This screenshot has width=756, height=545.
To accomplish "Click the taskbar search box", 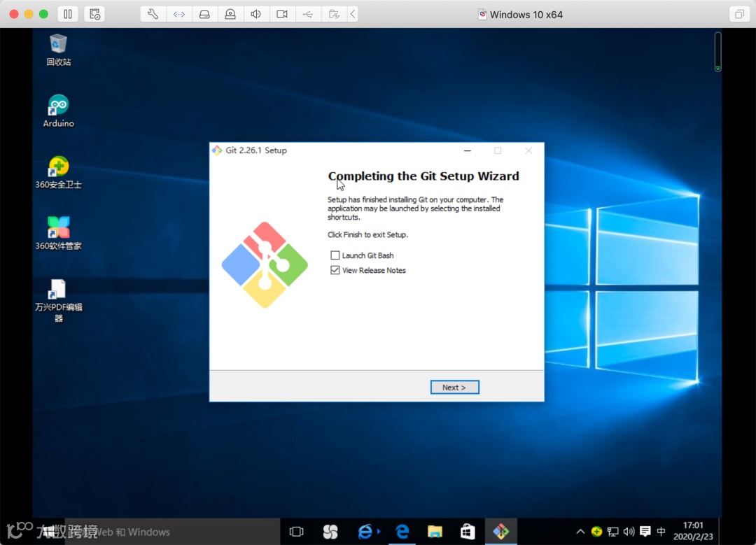I will click(x=171, y=532).
